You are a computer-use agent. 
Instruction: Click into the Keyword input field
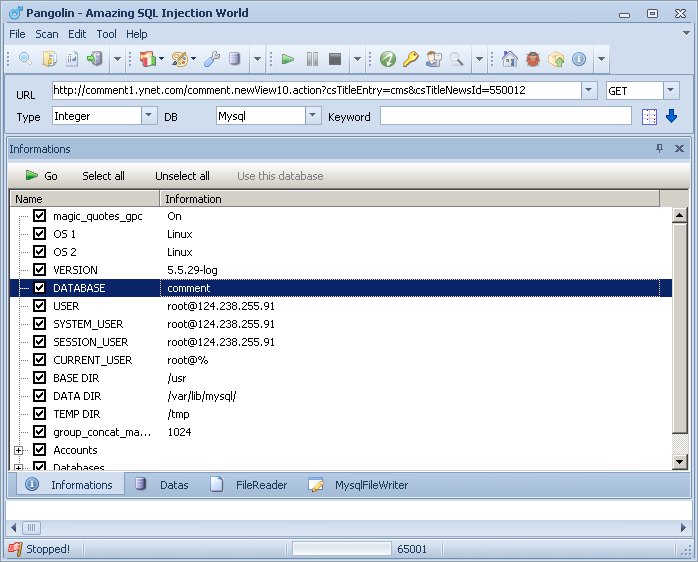(506, 116)
